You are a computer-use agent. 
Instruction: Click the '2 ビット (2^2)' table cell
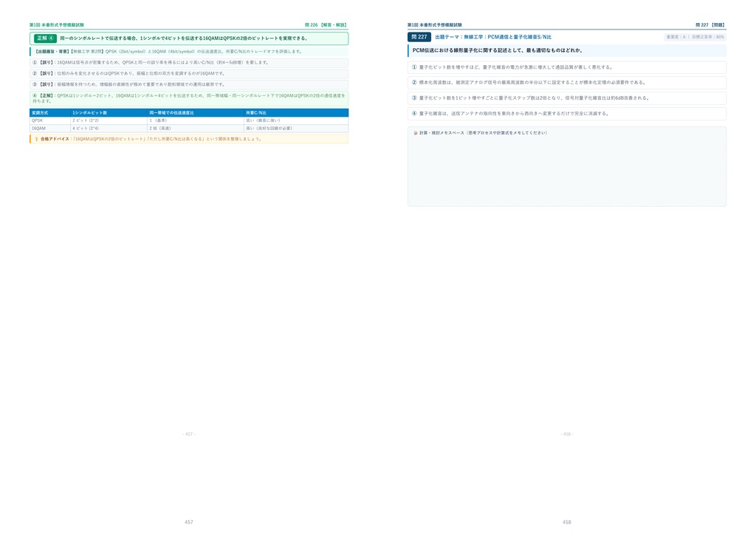tap(109, 120)
